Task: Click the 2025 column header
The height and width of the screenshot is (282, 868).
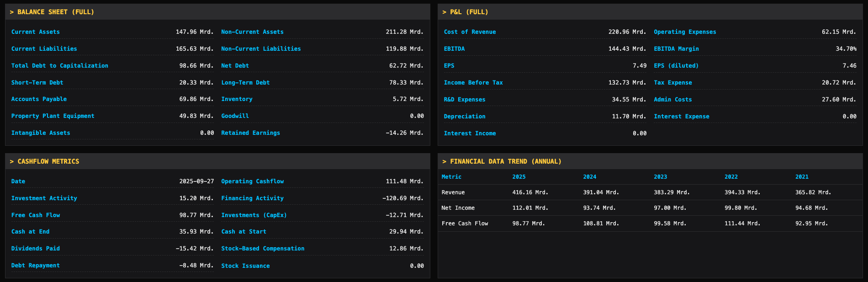Action: [x=519, y=177]
